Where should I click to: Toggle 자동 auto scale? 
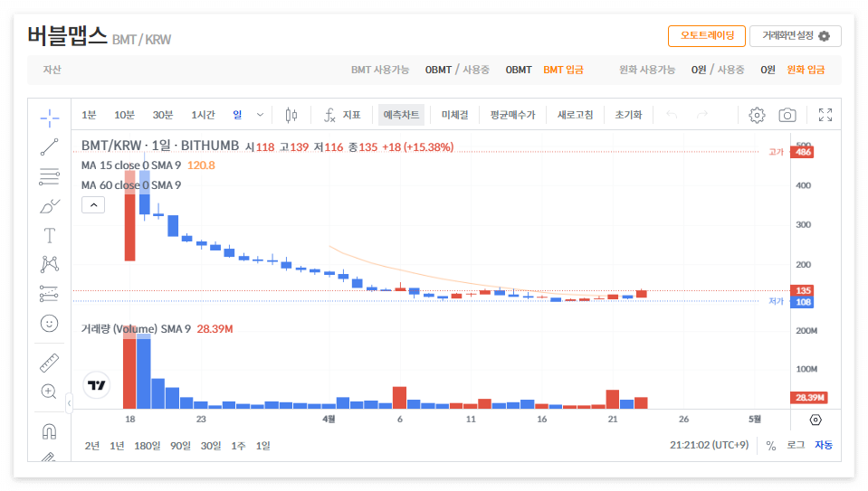tap(823, 445)
